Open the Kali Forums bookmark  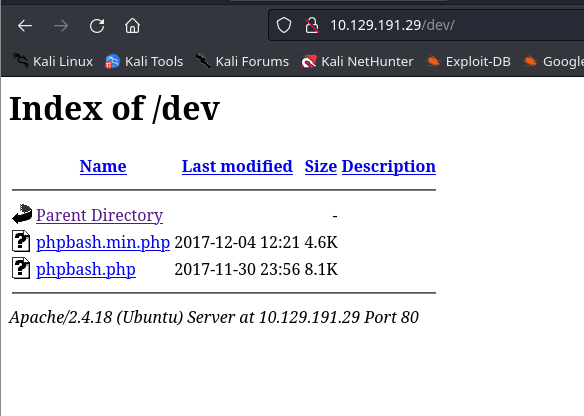[242, 61]
